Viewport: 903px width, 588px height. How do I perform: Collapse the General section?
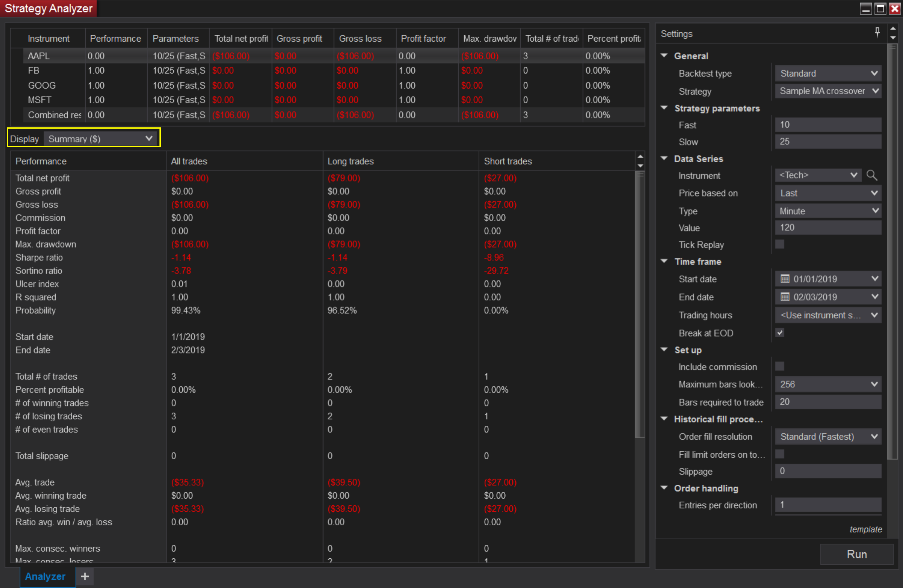(664, 55)
